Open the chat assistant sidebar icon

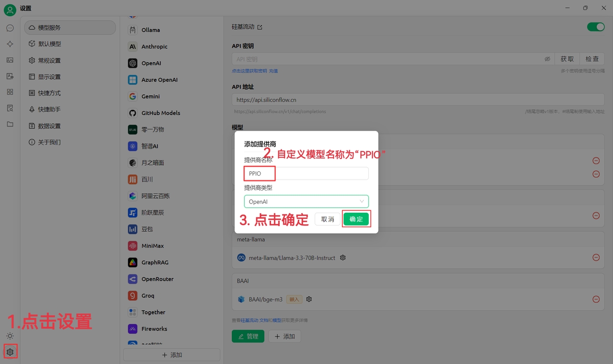coord(10,28)
